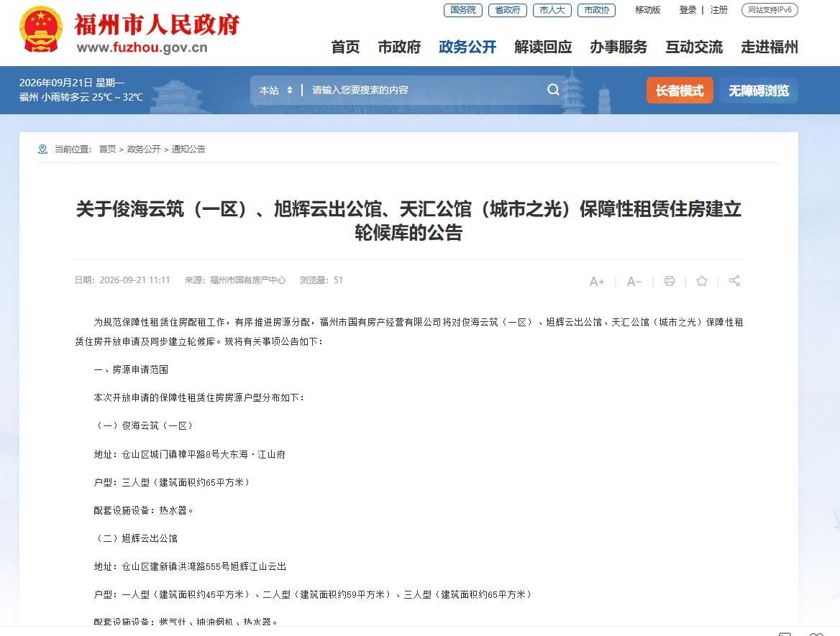Open 省政府 link button

(507, 10)
